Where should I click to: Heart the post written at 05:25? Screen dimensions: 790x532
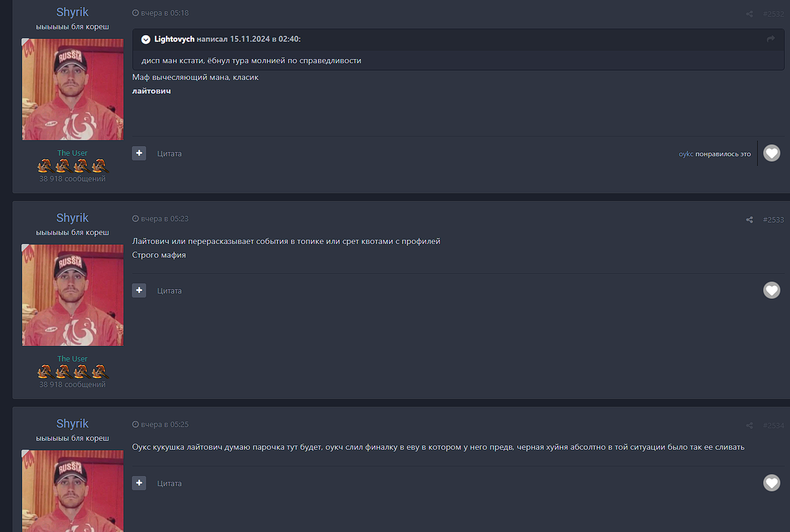pyautogui.click(x=772, y=483)
